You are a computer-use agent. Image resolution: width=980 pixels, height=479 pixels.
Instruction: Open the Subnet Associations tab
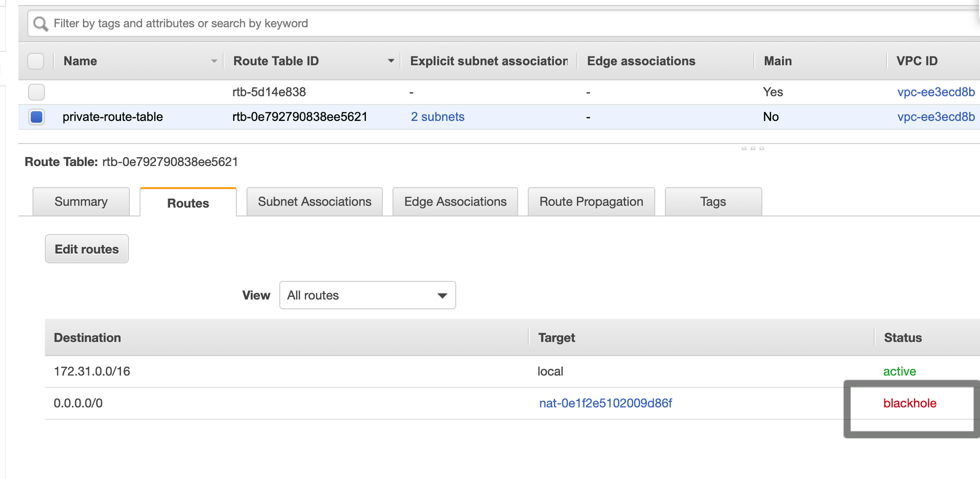pos(314,202)
